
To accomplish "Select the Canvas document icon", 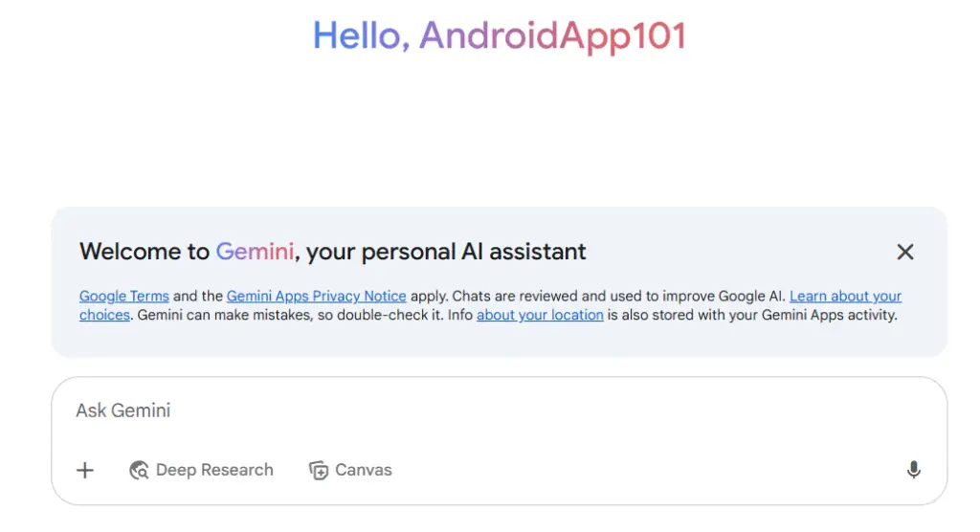I will click(319, 470).
